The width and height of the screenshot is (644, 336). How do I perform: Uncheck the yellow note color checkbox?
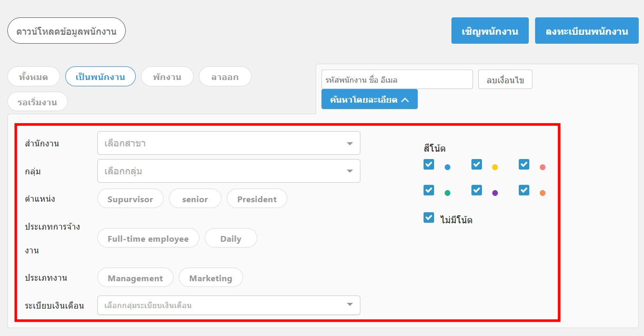(x=477, y=164)
